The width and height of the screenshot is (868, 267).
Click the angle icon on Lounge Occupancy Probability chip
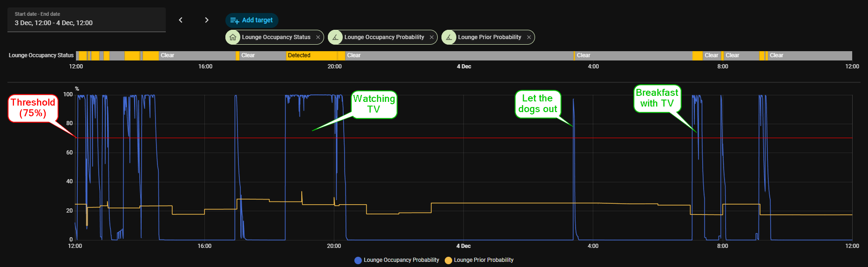pyautogui.click(x=335, y=37)
